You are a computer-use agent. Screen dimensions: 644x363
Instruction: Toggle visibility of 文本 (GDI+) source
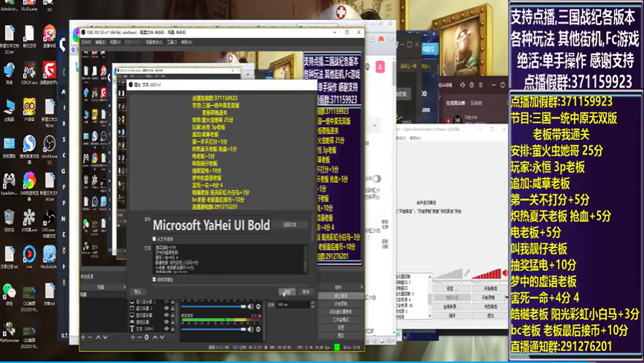166,329
